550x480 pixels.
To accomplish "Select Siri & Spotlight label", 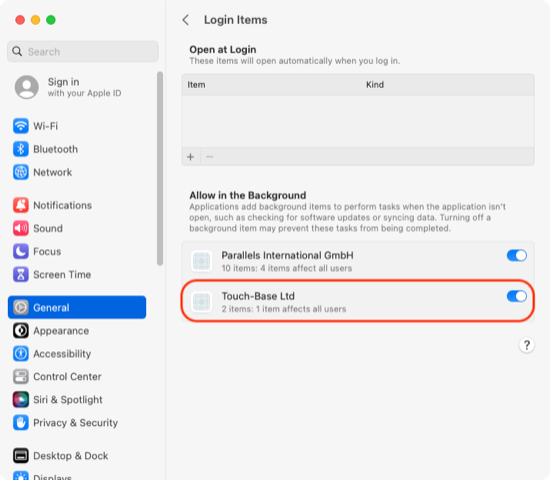I will (x=68, y=400).
